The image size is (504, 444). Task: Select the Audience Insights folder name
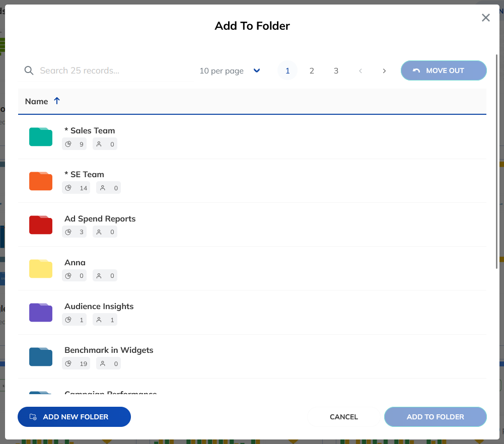click(99, 306)
